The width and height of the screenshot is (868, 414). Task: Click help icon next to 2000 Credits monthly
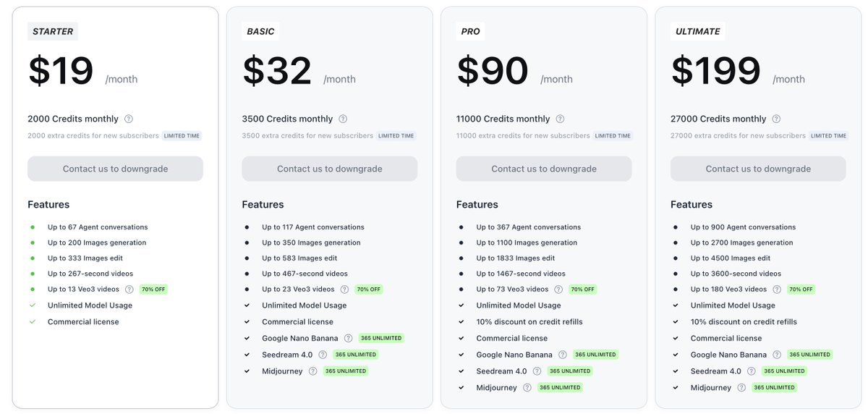click(x=129, y=119)
